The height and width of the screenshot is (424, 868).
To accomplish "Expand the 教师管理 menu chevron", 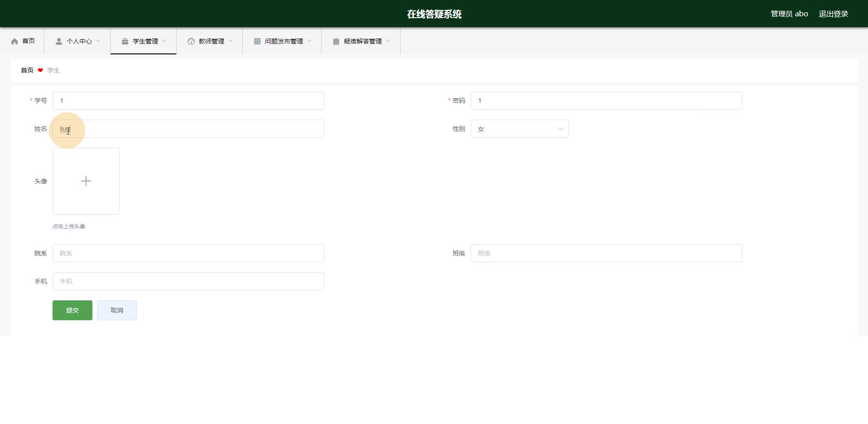I will 231,41.
